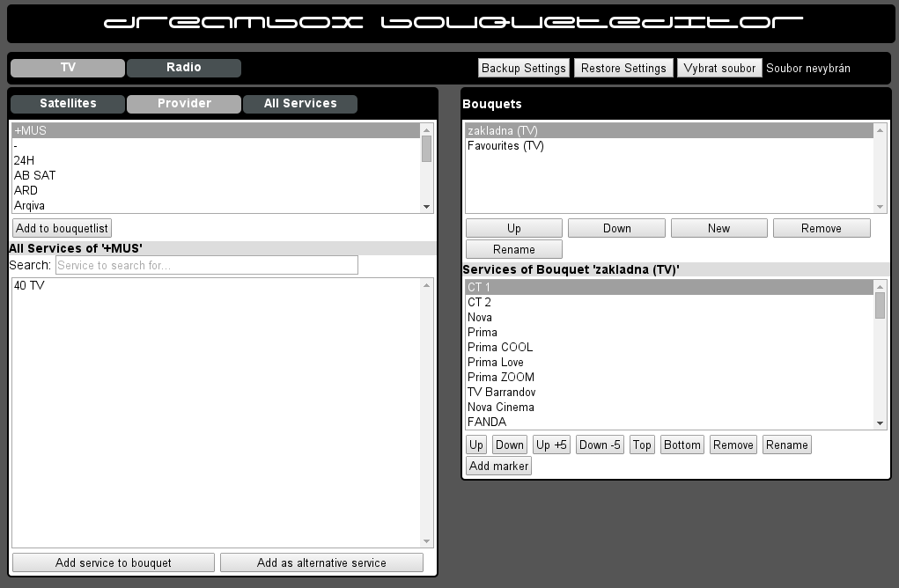Select the Arqiva provider
The height and width of the screenshot is (588, 899).
tap(216, 205)
